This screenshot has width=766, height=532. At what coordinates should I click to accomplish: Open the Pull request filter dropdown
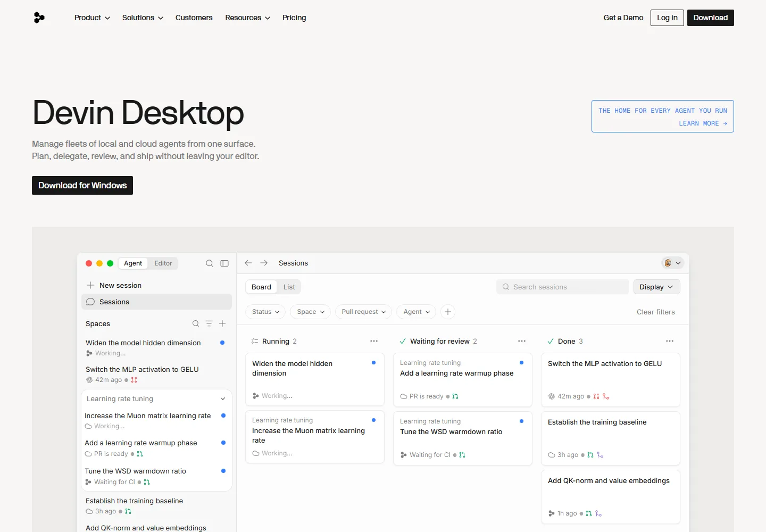click(x=364, y=312)
